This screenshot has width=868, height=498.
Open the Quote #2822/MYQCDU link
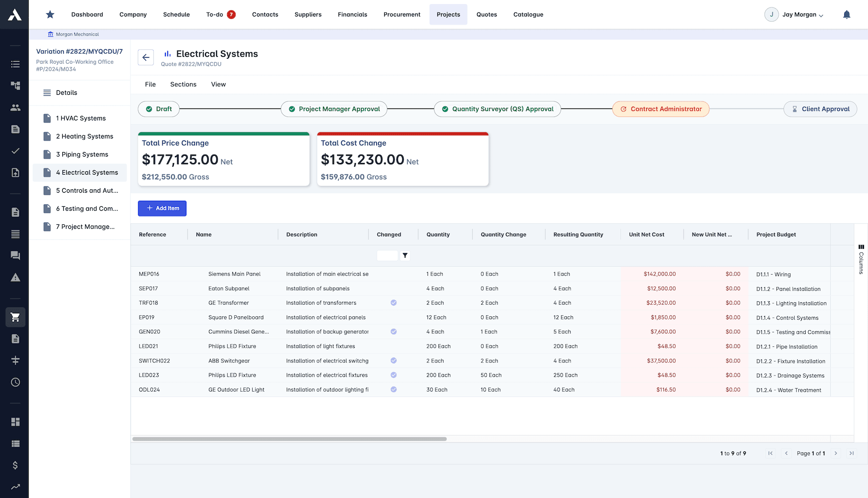(190, 64)
